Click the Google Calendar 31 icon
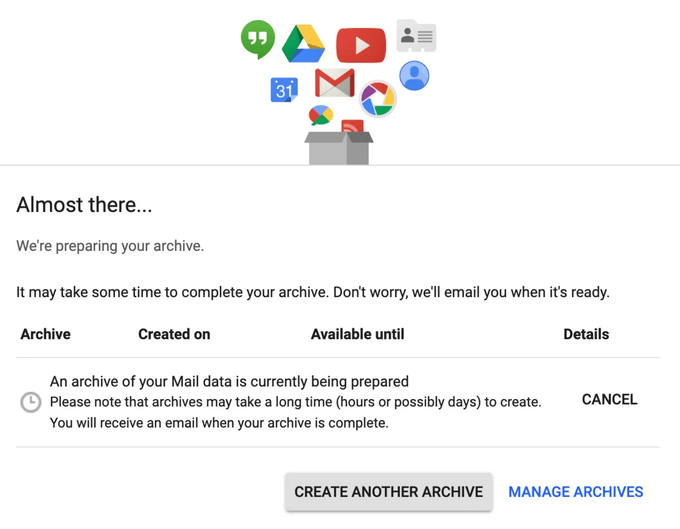Viewport: 680px width, 529px height. pos(284,89)
